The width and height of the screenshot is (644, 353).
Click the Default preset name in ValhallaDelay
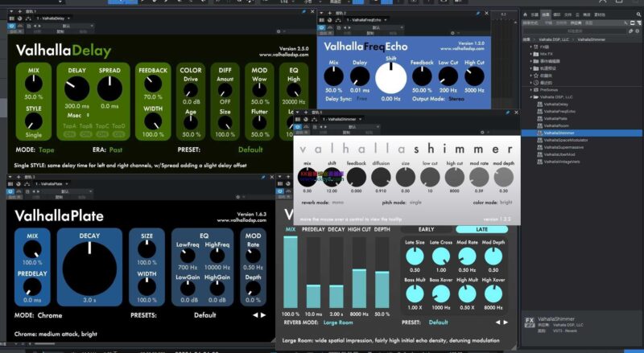tap(250, 150)
